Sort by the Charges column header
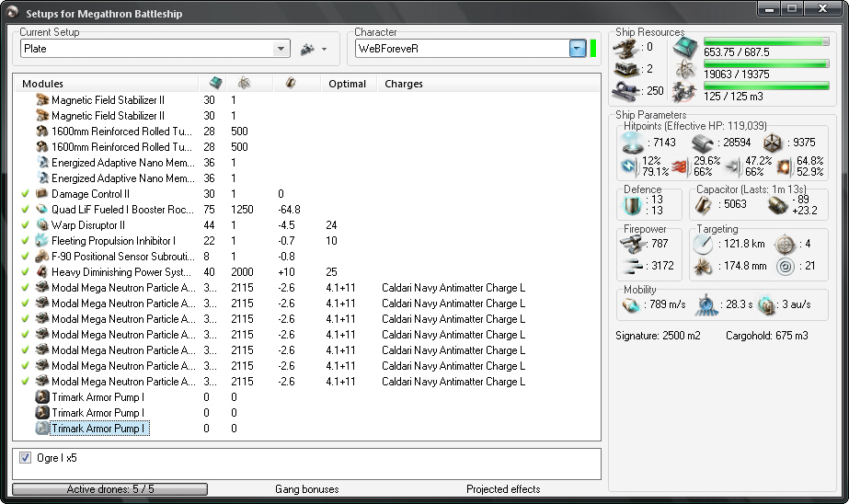The height and width of the screenshot is (504, 849). (404, 84)
